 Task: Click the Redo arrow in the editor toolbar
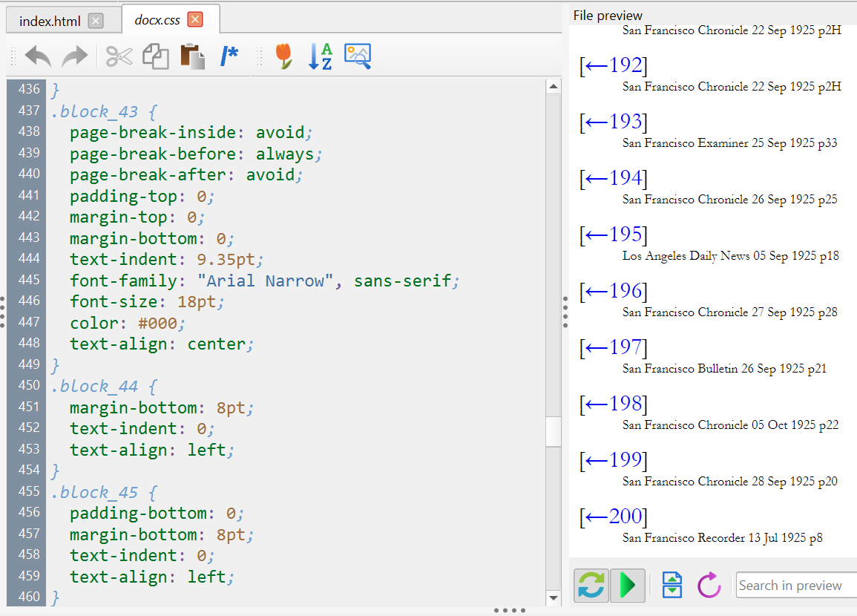click(x=74, y=56)
